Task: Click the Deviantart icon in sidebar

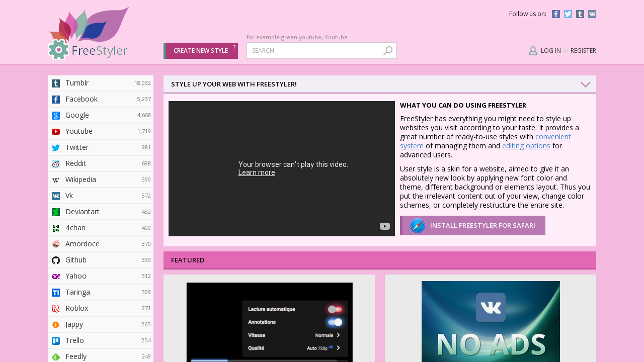Action: (x=56, y=212)
